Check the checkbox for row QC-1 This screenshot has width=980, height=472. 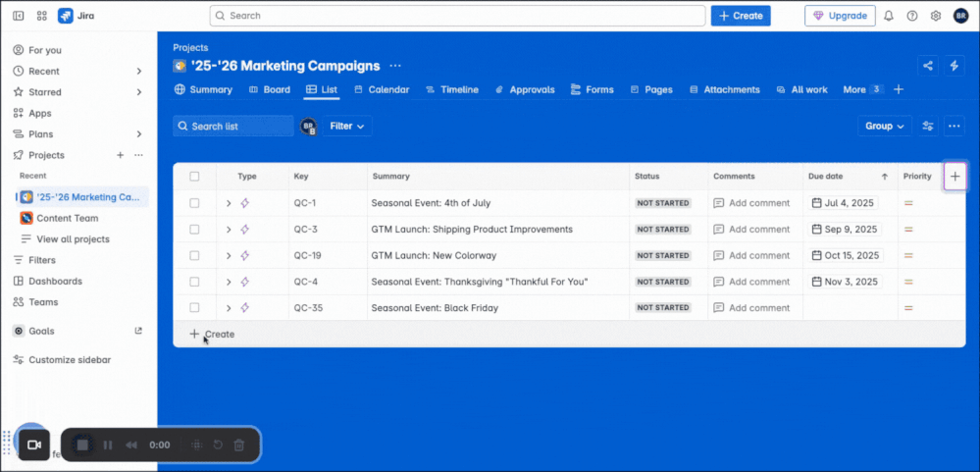194,203
